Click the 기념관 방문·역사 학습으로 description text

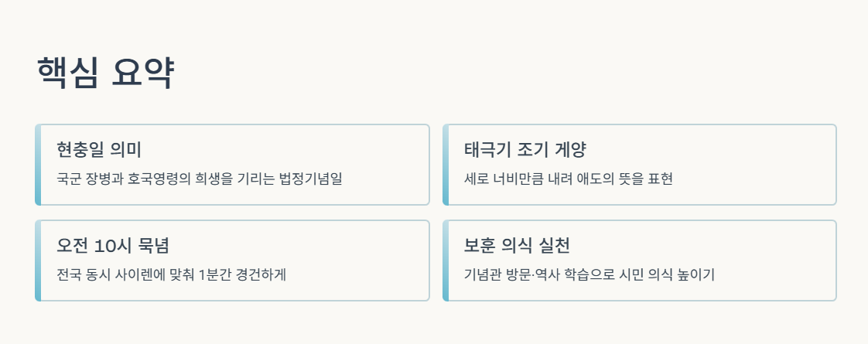tap(589, 275)
